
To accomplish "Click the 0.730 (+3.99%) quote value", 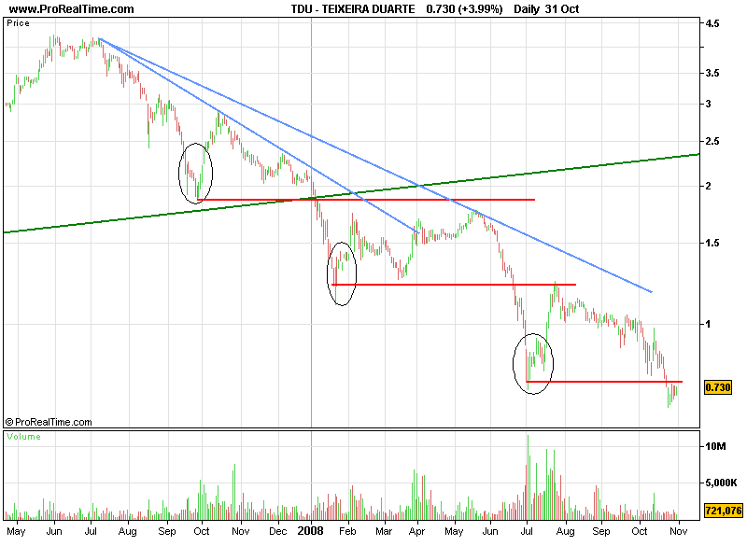I will pos(464,9).
